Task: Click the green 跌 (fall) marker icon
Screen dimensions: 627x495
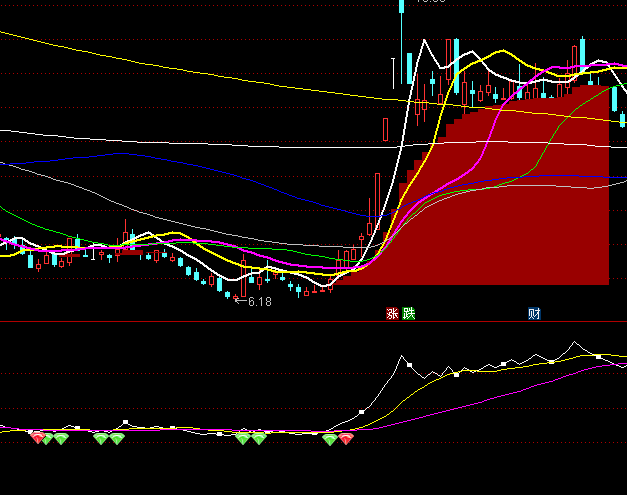Action: pos(408,314)
